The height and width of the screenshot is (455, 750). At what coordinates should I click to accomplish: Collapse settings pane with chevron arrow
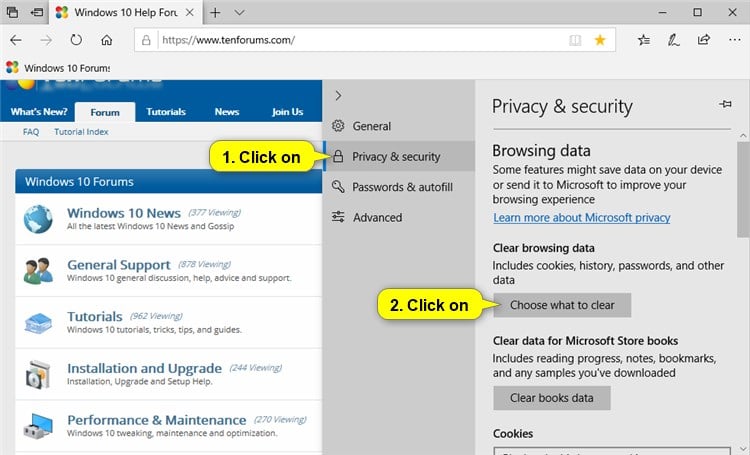pyautogui.click(x=338, y=96)
